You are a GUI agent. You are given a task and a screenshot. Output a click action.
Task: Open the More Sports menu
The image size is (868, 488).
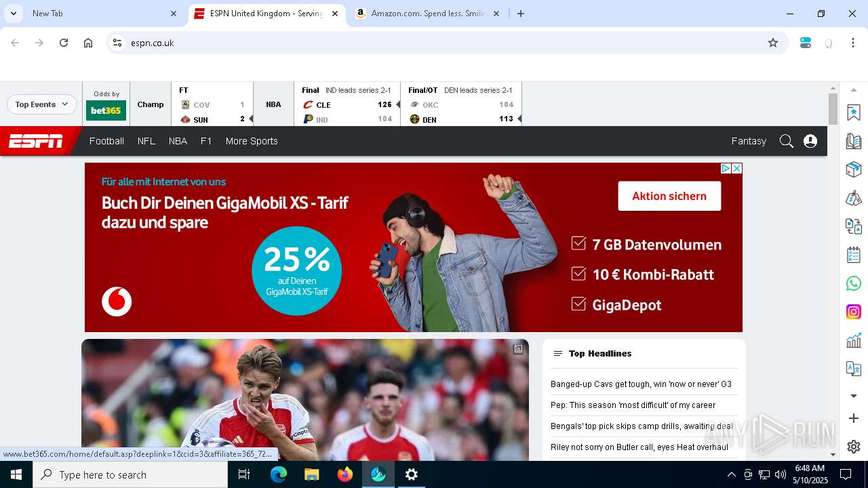tap(252, 141)
